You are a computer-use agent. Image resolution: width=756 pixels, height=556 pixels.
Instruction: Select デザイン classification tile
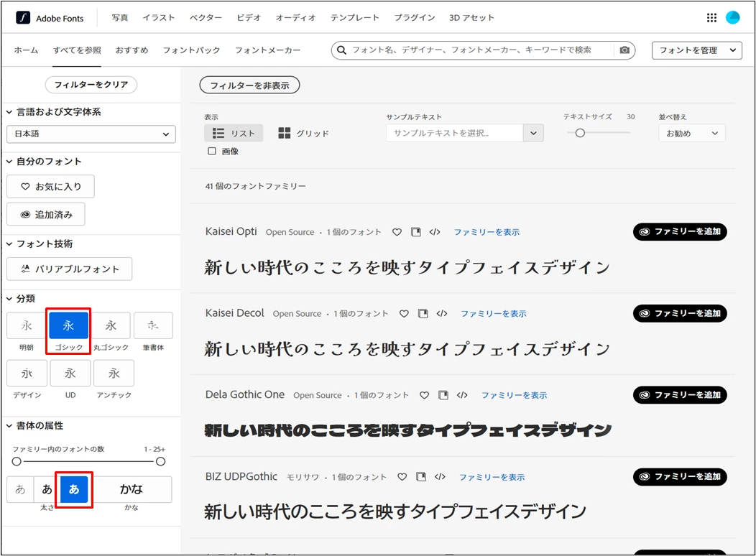(27, 373)
